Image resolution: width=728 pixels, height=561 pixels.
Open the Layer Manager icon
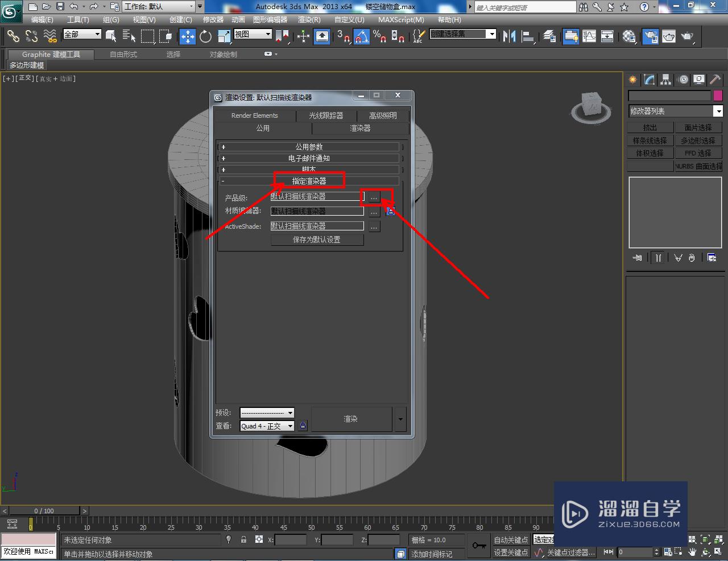[549, 36]
